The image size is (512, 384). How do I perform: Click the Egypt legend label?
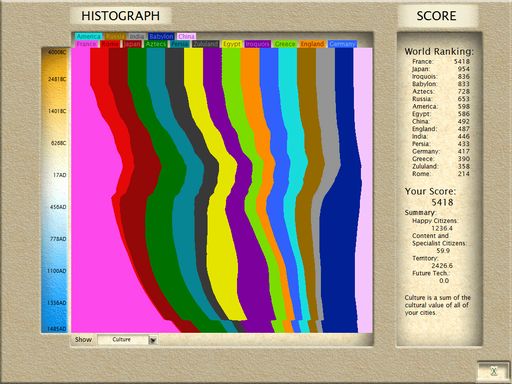tap(231, 44)
